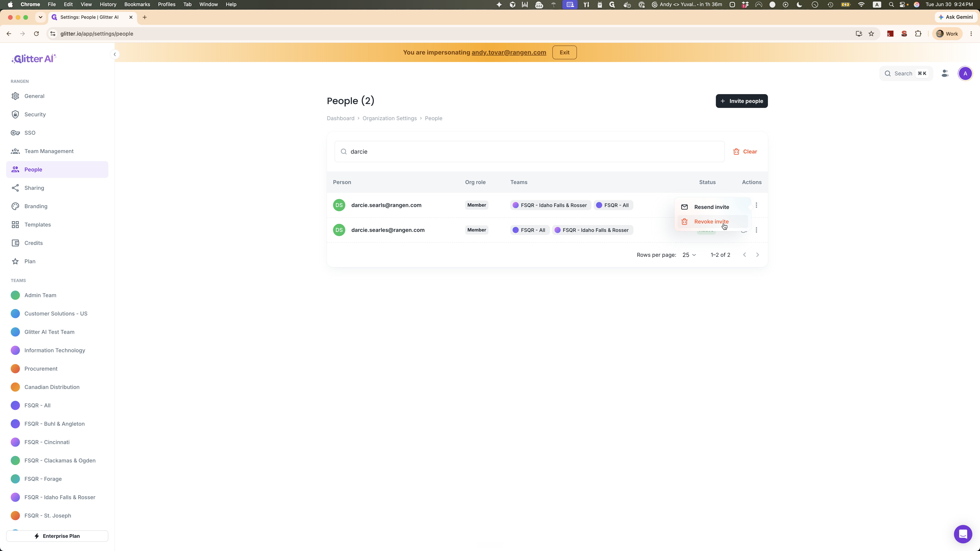Bookmark this page with star icon

(x=871, y=34)
